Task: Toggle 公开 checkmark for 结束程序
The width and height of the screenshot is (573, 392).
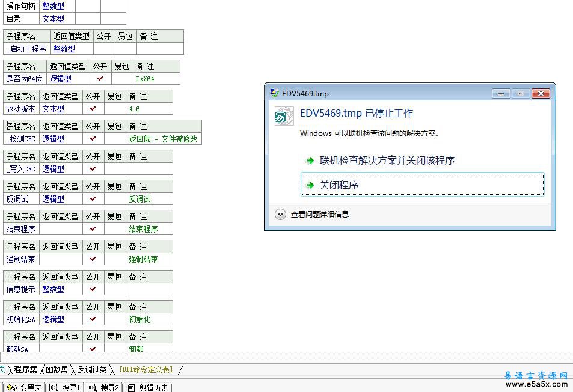Action: (x=93, y=228)
